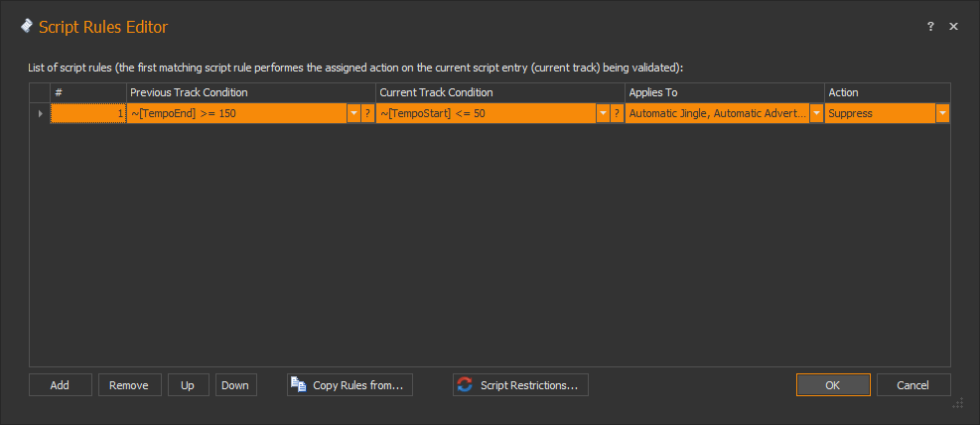This screenshot has height=425, width=980.
Task: Expand the Previous Track Condition dropdown
Action: pos(353,113)
